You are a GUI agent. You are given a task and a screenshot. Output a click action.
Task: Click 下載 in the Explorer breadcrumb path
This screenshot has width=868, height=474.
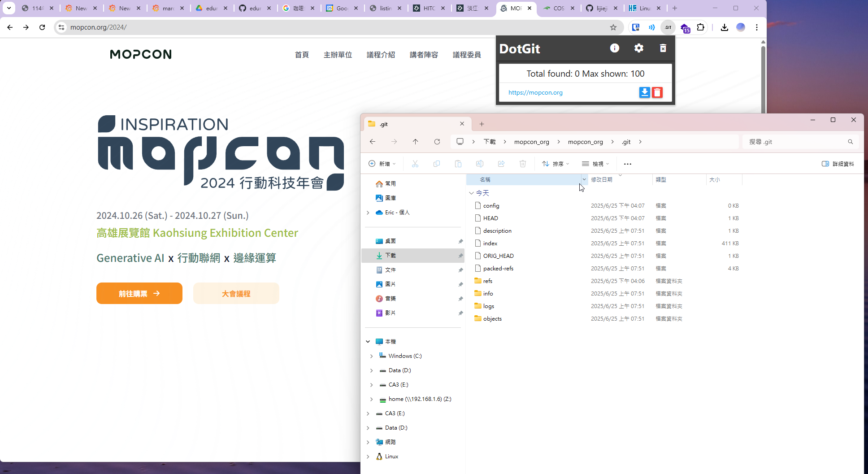489,142
